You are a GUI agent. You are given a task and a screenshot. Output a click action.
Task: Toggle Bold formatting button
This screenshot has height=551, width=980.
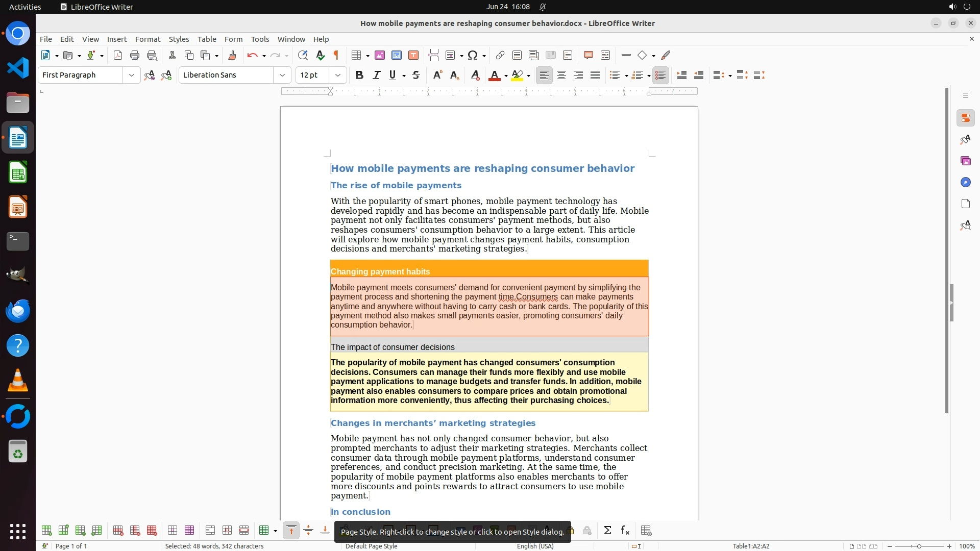coord(359,75)
